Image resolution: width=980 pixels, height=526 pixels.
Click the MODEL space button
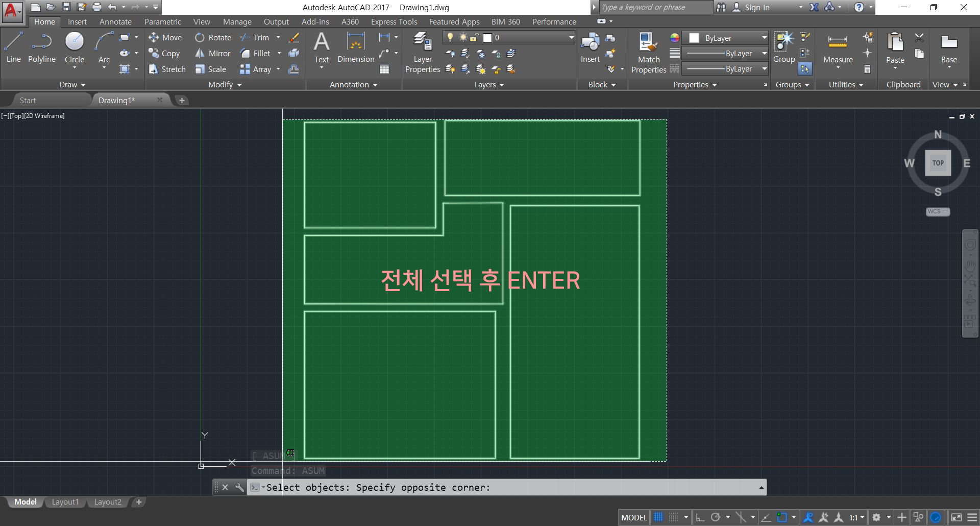point(634,517)
